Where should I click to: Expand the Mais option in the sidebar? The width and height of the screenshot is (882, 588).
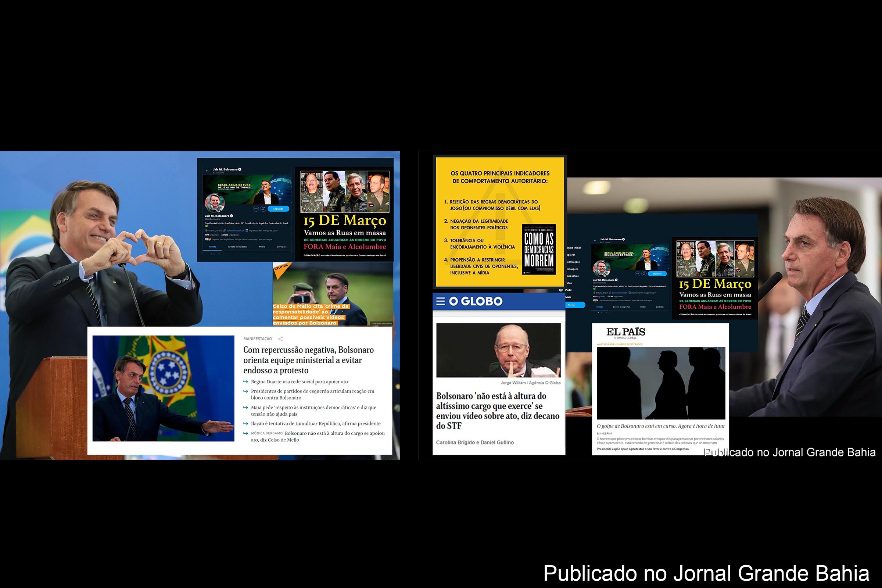pyautogui.click(x=569, y=298)
